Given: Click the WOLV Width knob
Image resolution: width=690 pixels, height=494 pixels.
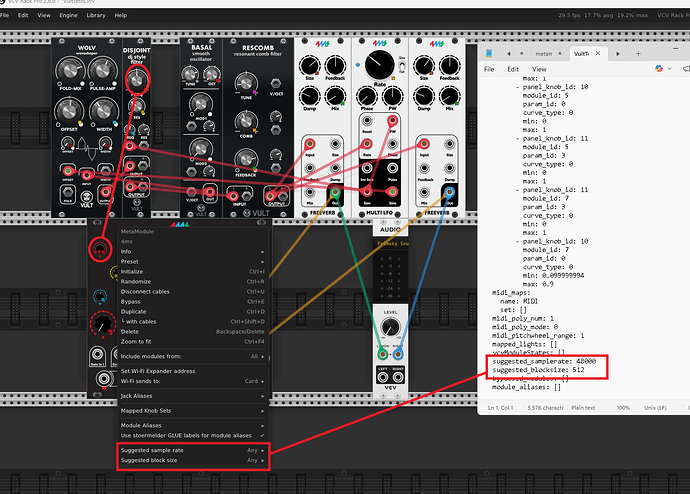Looking at the screenshot, I should click(x=103, y=111).
